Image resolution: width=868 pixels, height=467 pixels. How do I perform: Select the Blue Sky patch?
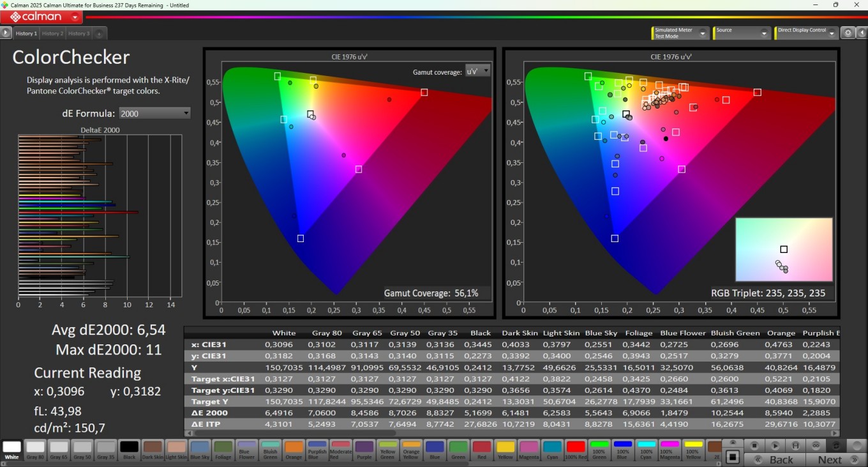click(x=200, y=450)
